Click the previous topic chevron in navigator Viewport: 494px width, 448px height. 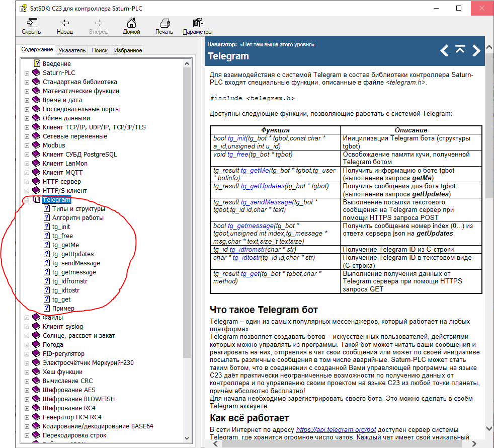point(444,50)
